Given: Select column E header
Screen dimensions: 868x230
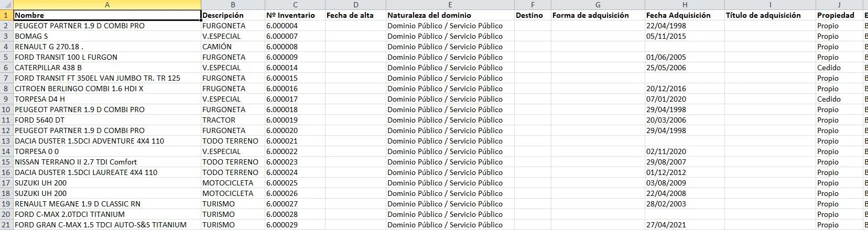Looking at the screenshot, I should pos(450,5).
